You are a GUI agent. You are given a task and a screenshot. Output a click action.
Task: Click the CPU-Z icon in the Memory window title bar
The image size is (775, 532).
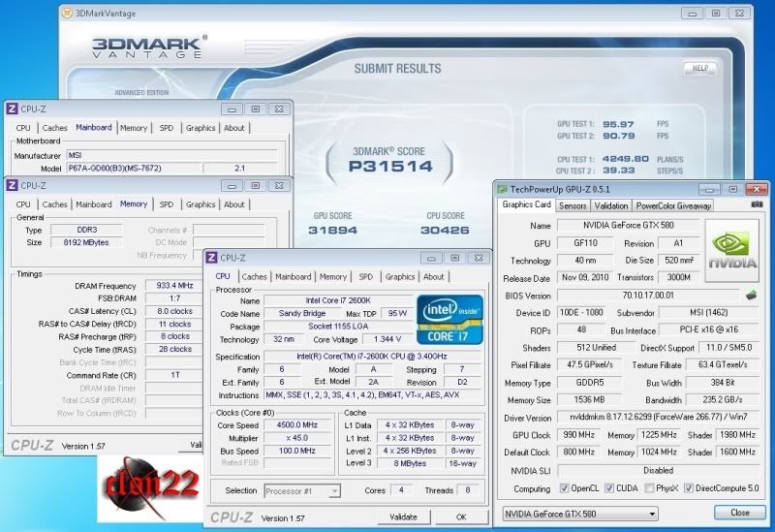tap(13, 185)
